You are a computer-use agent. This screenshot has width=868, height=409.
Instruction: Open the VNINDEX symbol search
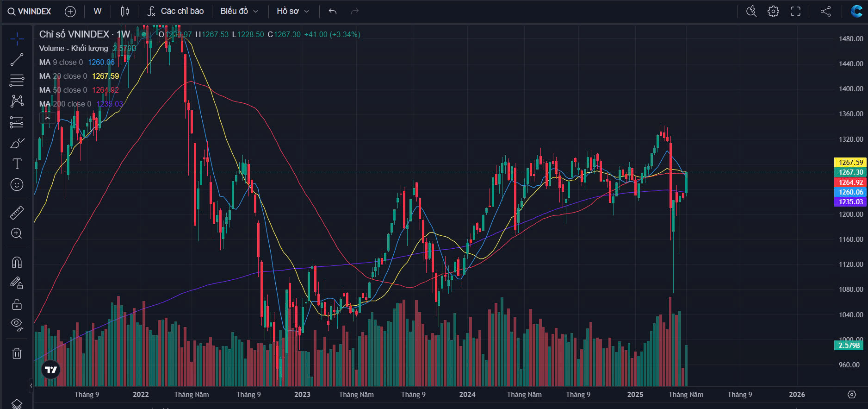click(x=29, y=12)
